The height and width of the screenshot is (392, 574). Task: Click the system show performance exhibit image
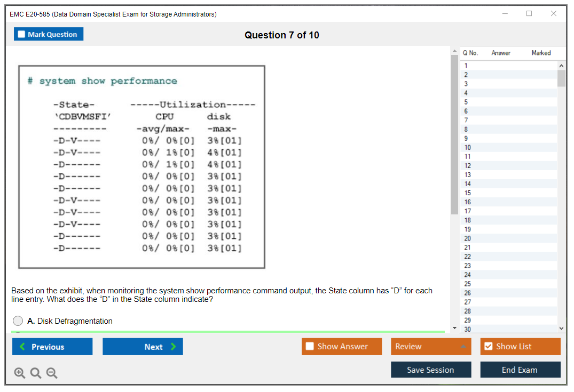[142, 167]
